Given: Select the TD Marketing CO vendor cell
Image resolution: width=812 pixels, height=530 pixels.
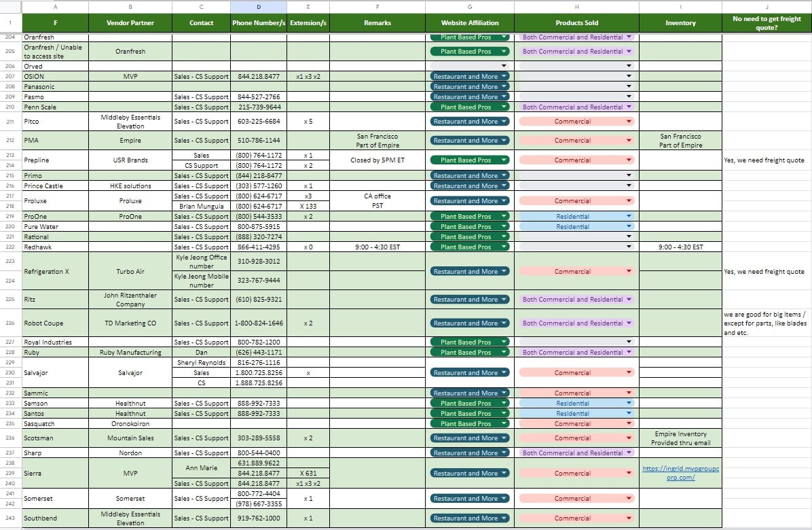Looking at the screenshot, I should click(130, 323).
